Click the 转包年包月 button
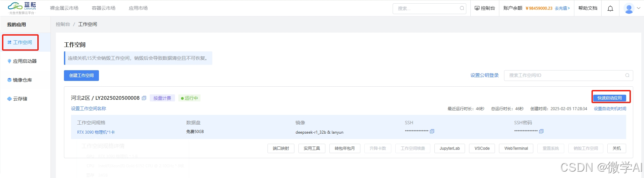Screen dimensions: 644x178 (x=345, y=148)
